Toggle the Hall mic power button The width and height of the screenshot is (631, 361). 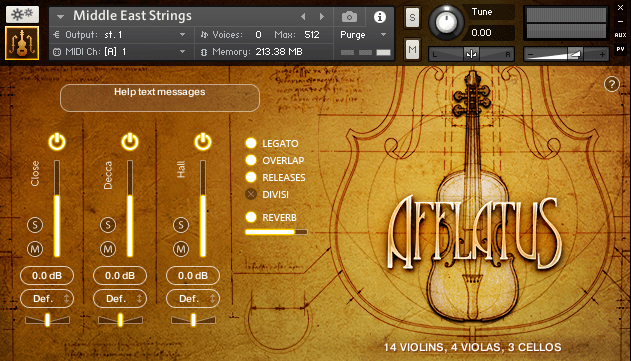click(202, 142)
